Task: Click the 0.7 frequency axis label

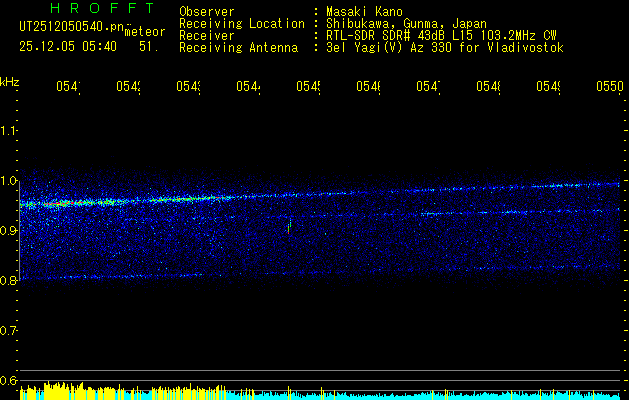Action: point(8,330)
